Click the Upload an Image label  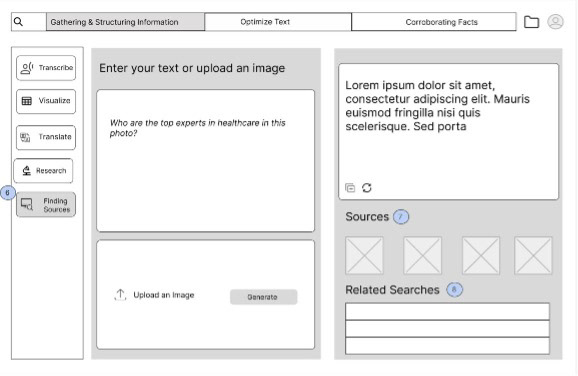[x=164, y=295]
